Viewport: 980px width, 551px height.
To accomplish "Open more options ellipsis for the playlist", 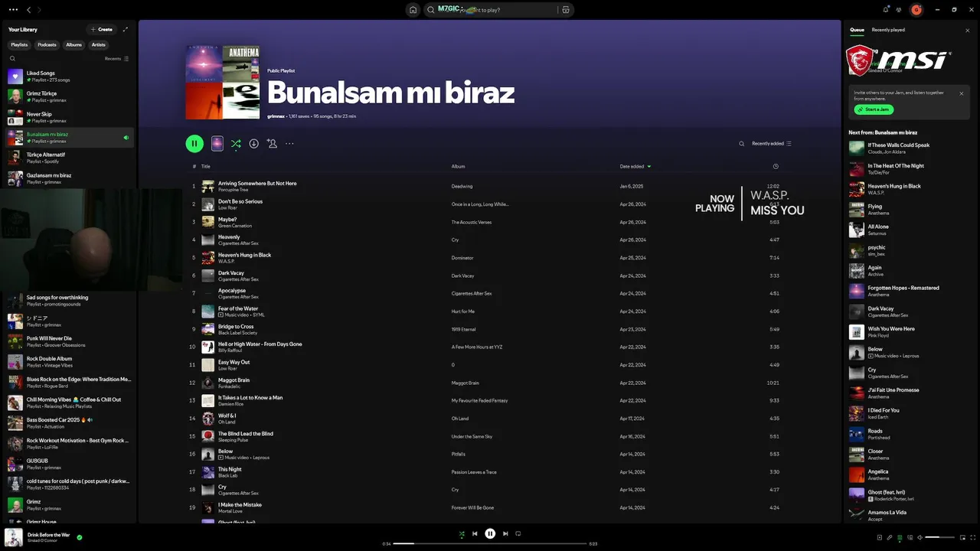I will tap(289, 143).
